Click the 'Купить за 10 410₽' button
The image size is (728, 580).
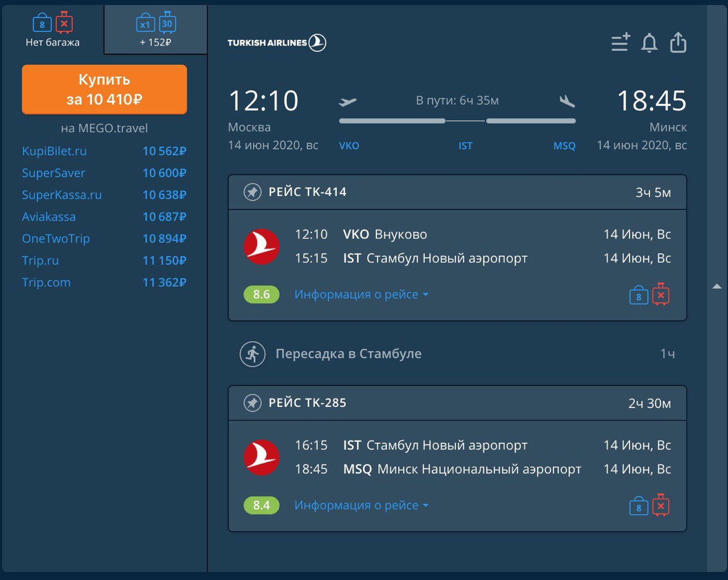104,89
